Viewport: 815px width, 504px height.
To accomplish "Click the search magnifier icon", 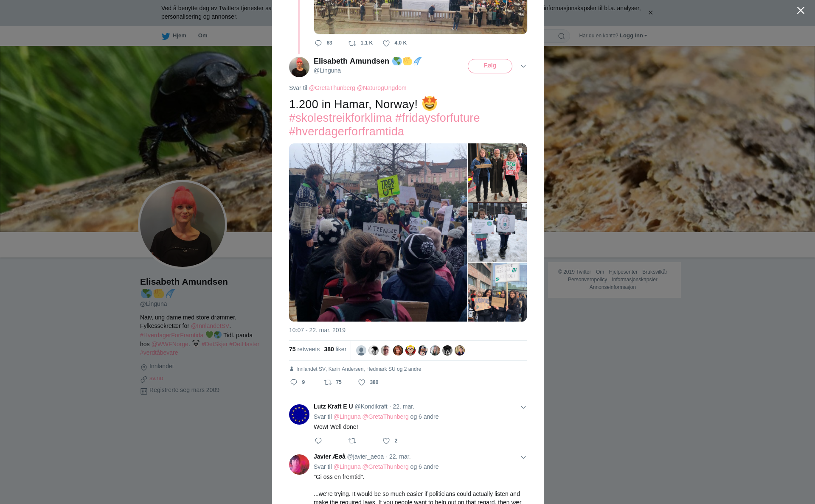I will [x=562, y=36].
